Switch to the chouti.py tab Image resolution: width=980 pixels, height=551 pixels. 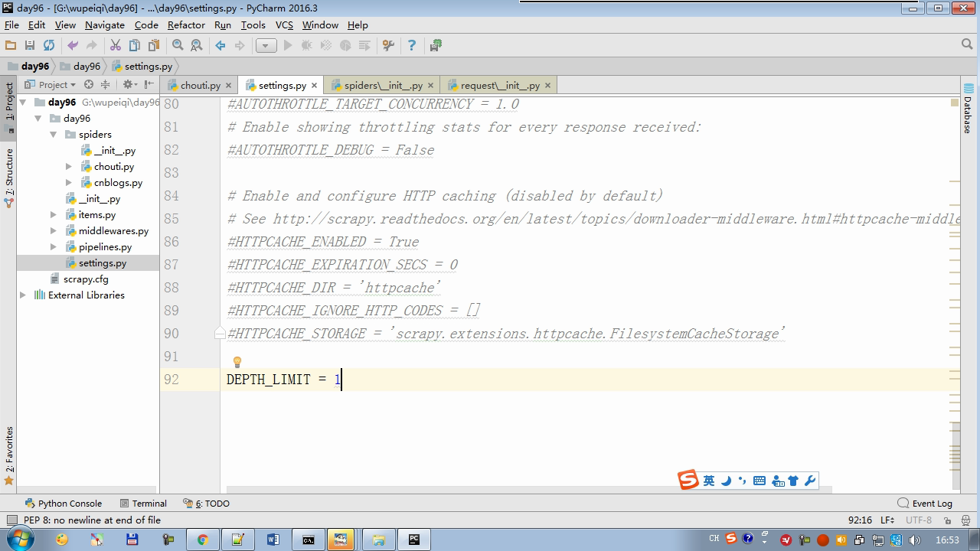(200, 85)
